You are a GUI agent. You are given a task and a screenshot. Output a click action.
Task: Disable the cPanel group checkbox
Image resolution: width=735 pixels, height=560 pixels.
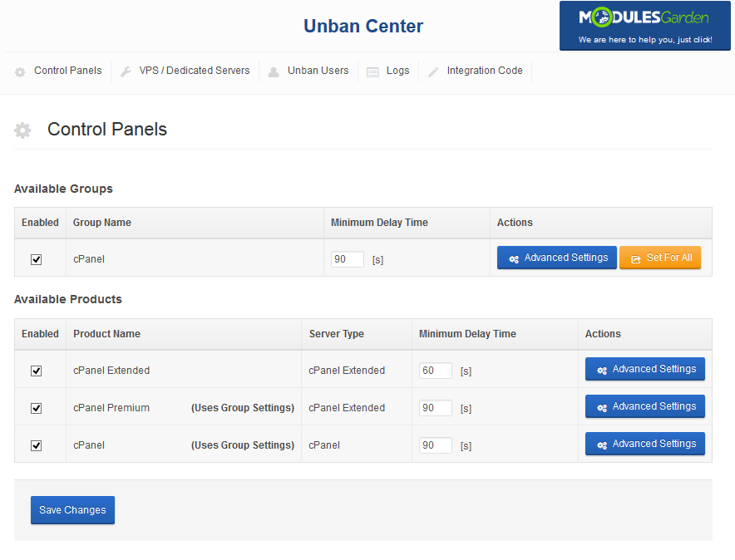coord(37,259)
